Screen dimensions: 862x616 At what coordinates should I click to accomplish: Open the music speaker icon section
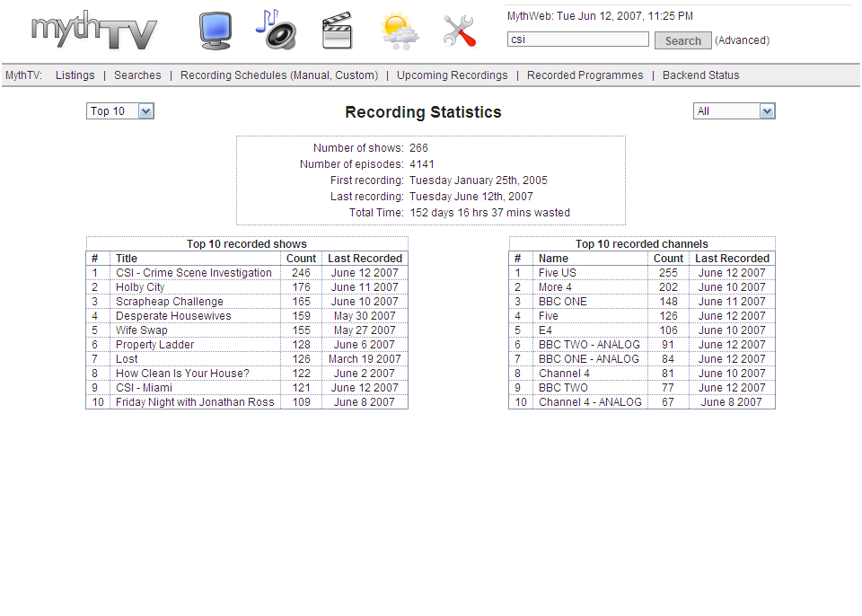276,30
